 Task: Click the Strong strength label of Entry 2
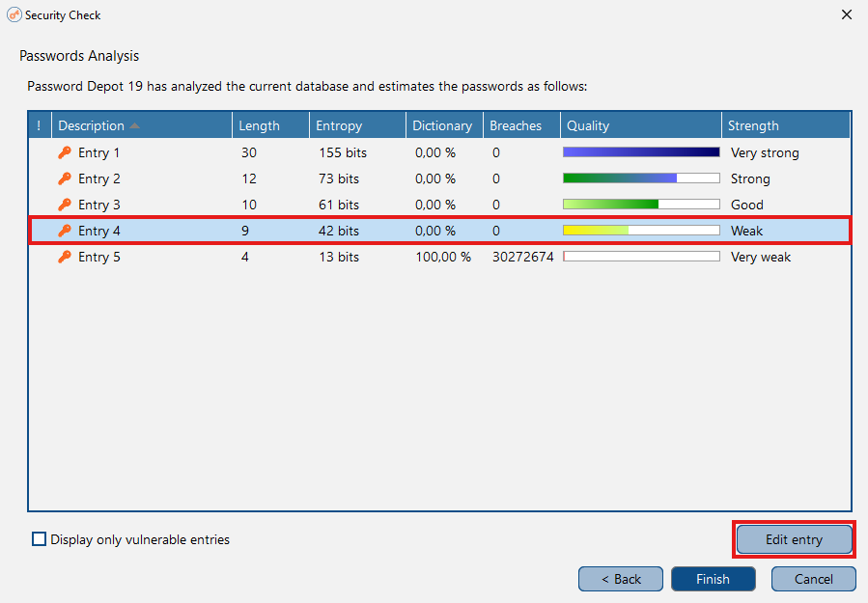point(750,179)
